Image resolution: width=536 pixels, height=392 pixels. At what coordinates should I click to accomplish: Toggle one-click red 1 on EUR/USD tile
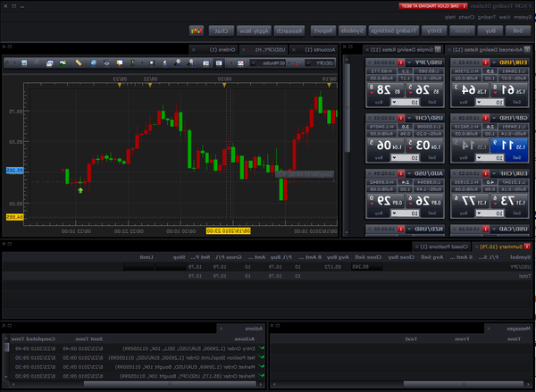coord(485,63)
